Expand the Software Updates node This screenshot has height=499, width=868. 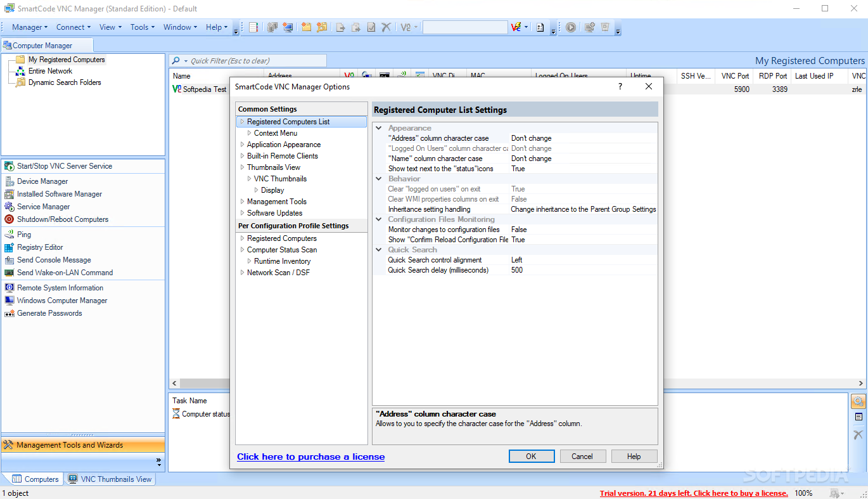[x=241, y=213]
